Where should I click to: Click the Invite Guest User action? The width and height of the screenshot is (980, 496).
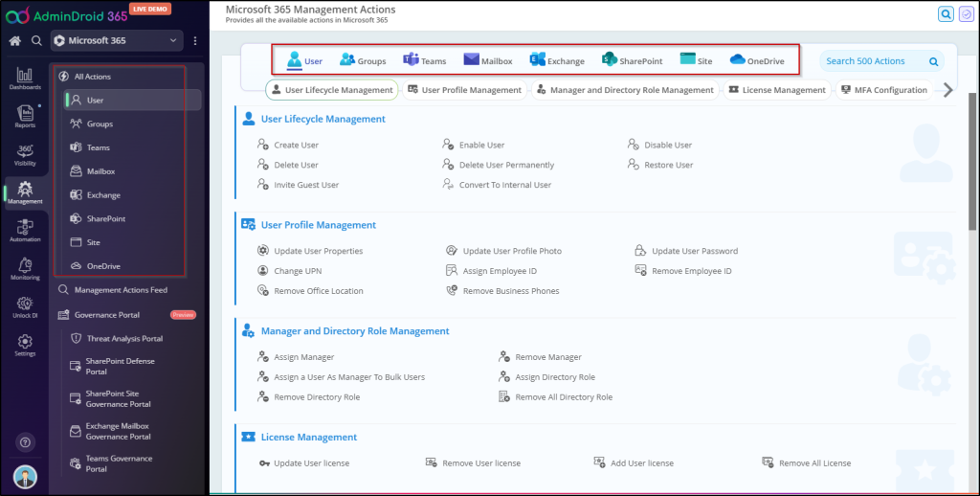[299, 185]
